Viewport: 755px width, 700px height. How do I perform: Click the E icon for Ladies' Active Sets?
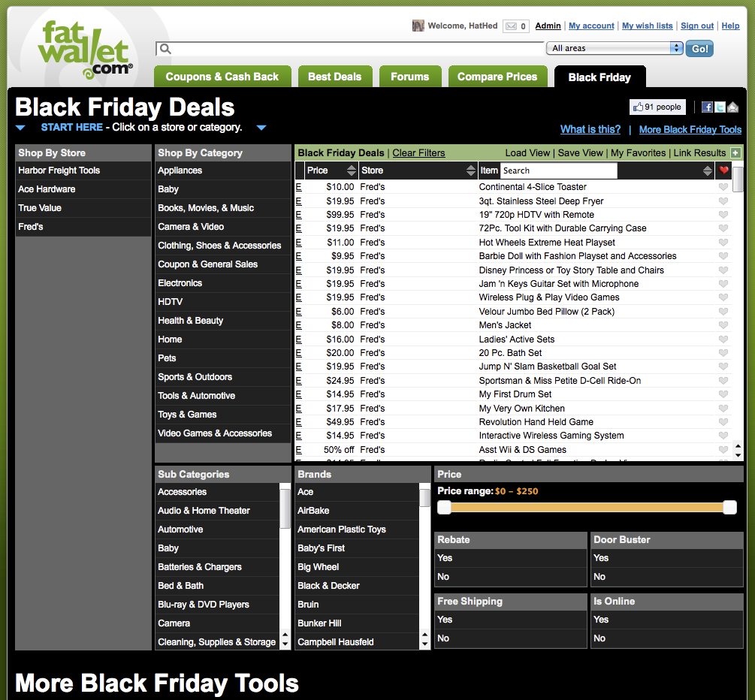pos(298,339)
